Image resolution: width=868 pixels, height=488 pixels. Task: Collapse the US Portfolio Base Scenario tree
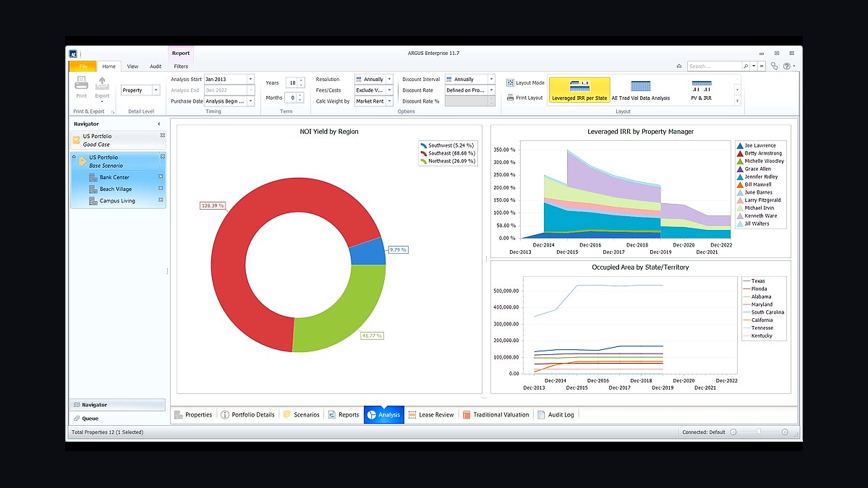click(74, 157)
